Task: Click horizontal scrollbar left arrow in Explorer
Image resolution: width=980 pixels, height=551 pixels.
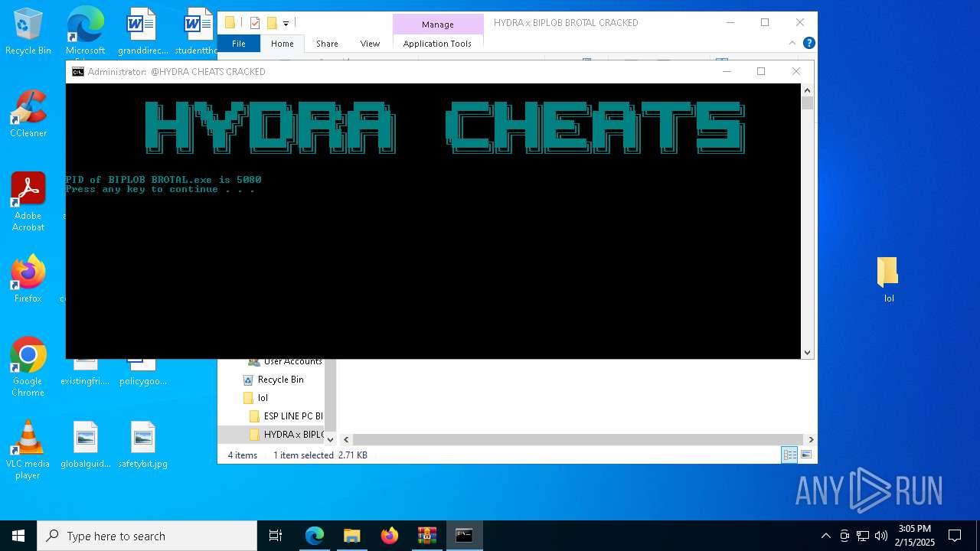Action: pyautogui.click(x=346, y=440)
